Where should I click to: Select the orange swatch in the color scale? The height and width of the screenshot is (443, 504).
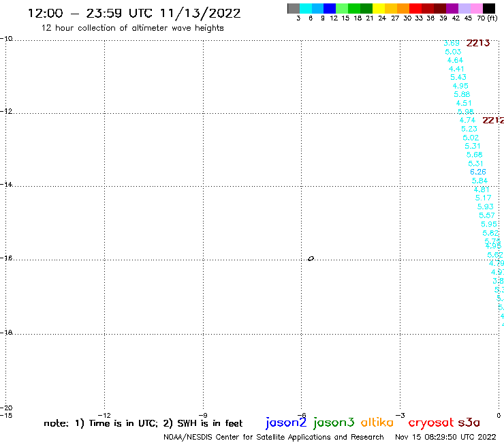[x=403, y=8]
